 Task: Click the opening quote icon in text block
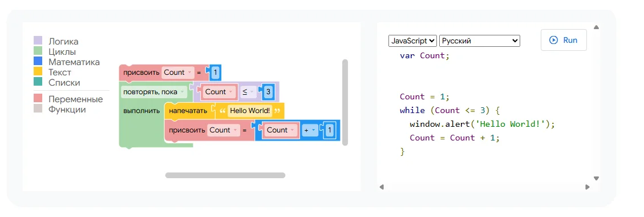point(222,111)
